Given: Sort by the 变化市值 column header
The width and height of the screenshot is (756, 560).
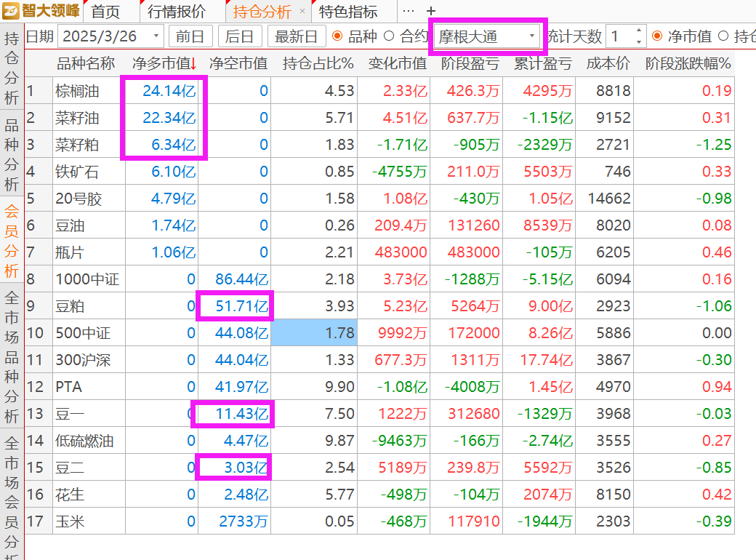Looking at the screenshot, I should (x=398, y=63).
